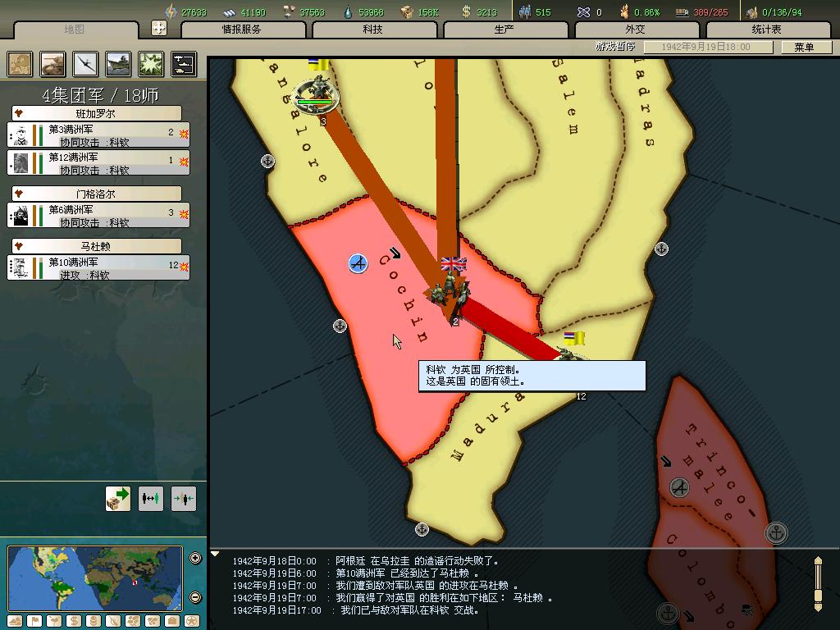Click the 游戏暂停 status label

615,47
